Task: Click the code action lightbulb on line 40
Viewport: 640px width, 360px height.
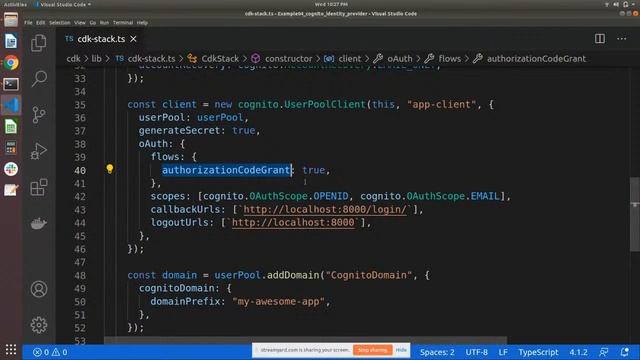Action: pos(109,169)
